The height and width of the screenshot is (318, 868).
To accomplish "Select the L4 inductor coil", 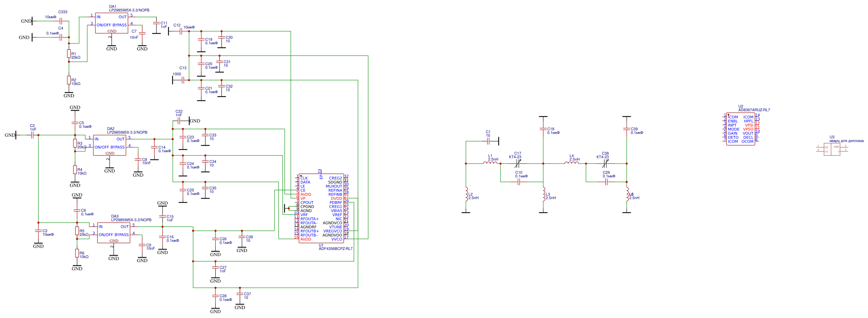I will click(x=572, y=163).
